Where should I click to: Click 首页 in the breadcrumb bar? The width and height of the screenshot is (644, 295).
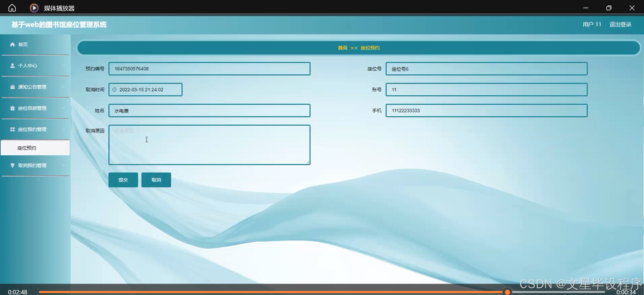click(342, 48)
